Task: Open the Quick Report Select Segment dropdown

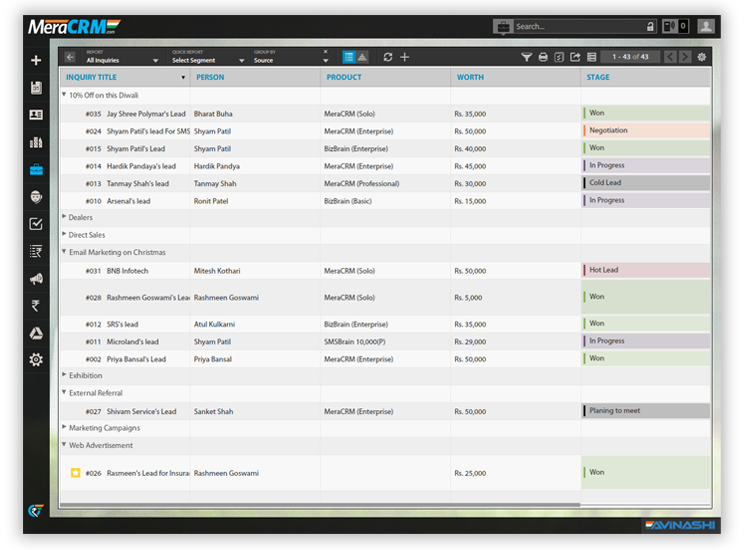Action: [x=208, y=57]
